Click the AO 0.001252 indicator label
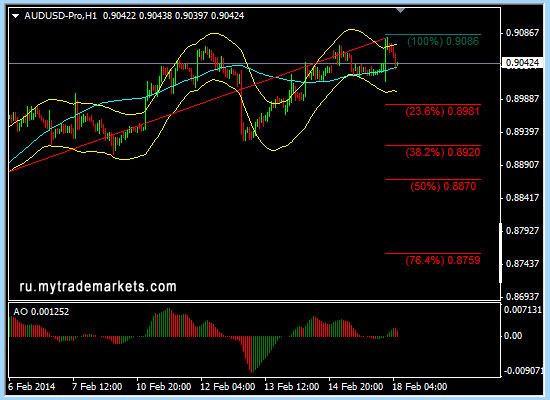 41,312
